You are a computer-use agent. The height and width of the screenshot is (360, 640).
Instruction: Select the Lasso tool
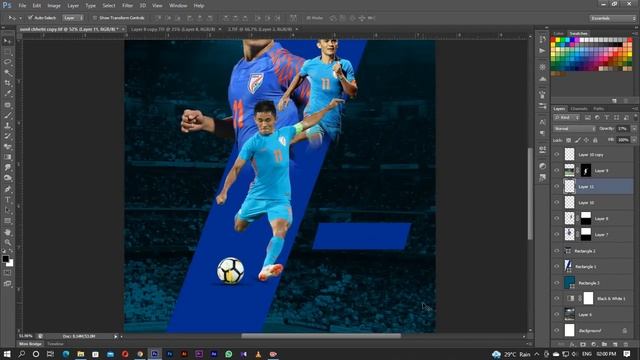click(7, 62)
